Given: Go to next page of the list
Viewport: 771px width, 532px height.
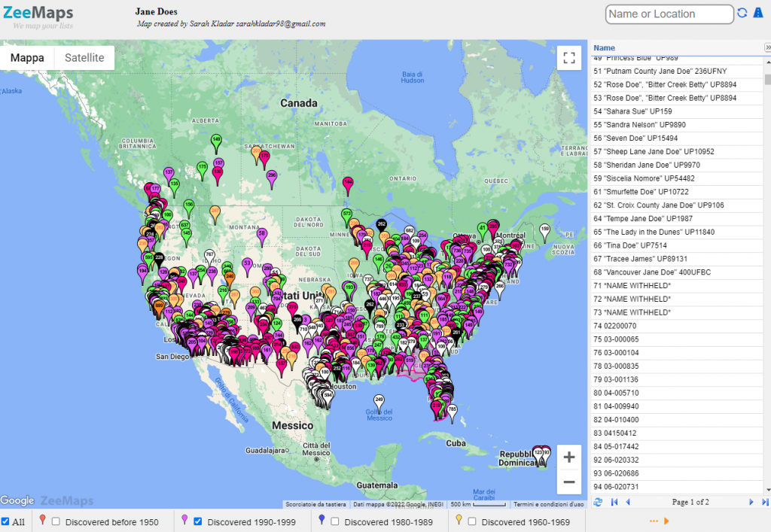Looking at the screenshot, I should 751,502.
